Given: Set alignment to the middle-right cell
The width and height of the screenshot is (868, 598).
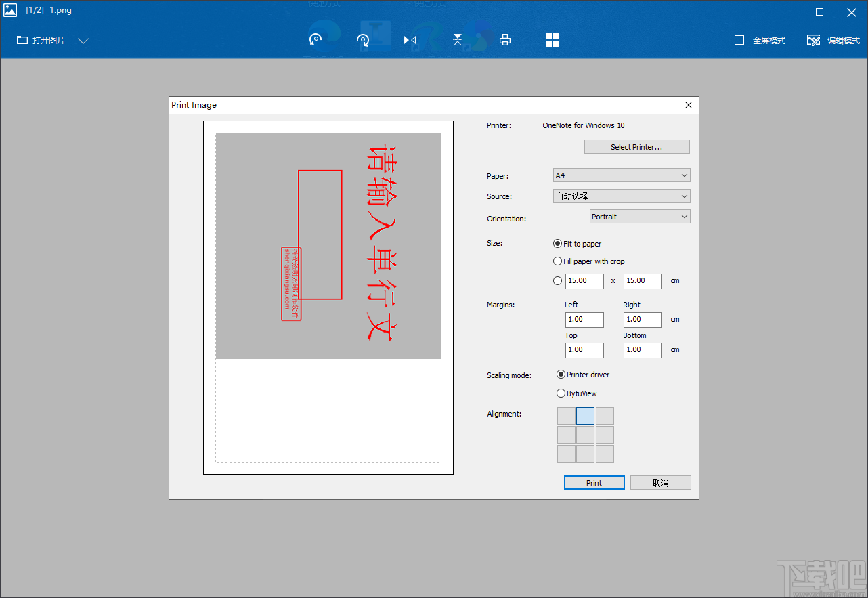Looking at the screenshot, I should [x=605, y=435].
